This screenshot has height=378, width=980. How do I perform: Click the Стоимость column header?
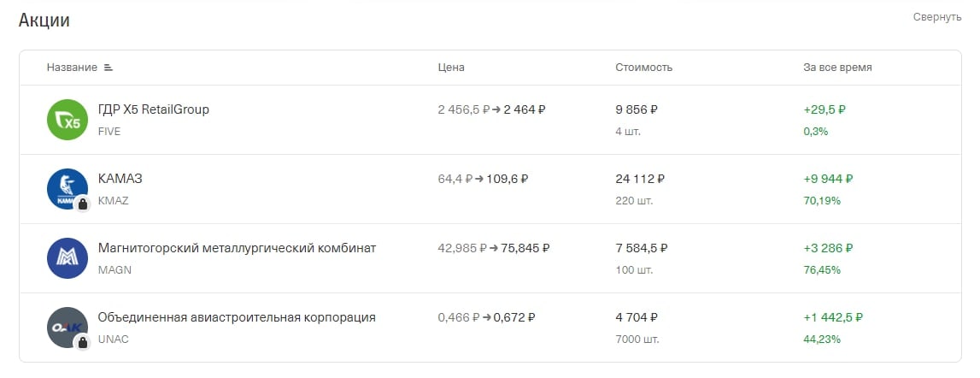pyautogui.click(x=643, y=68)
